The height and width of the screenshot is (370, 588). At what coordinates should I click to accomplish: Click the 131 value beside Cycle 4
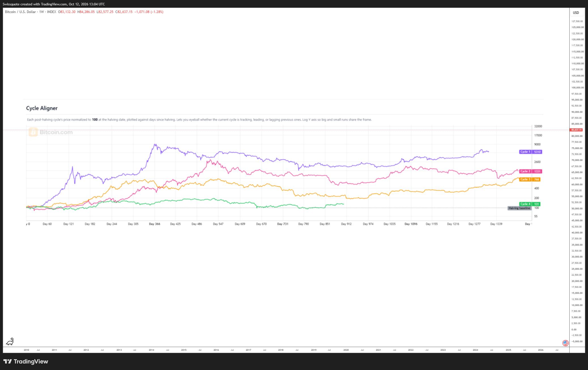tap(536, 204)
